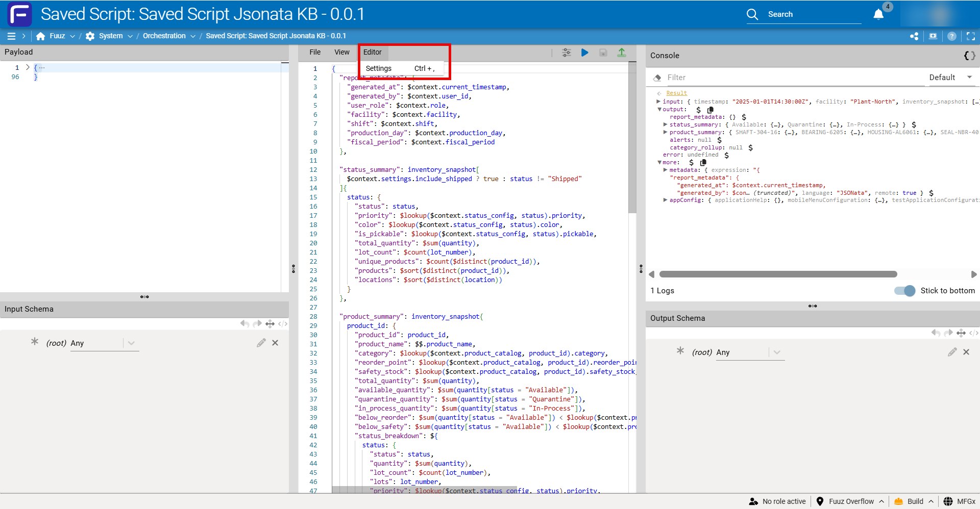Open the Default log level dropdown

click(950, 78)
